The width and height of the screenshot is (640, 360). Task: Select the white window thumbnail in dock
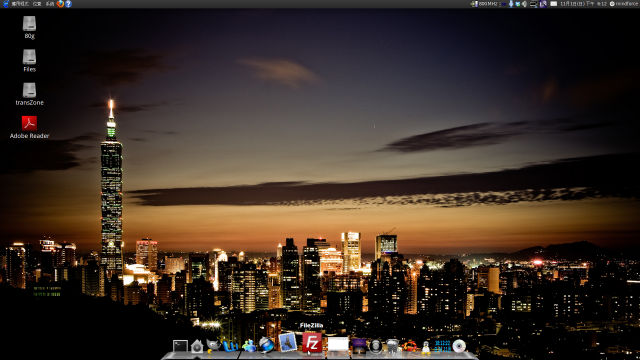pyautogui.click(x=338, y=344)
